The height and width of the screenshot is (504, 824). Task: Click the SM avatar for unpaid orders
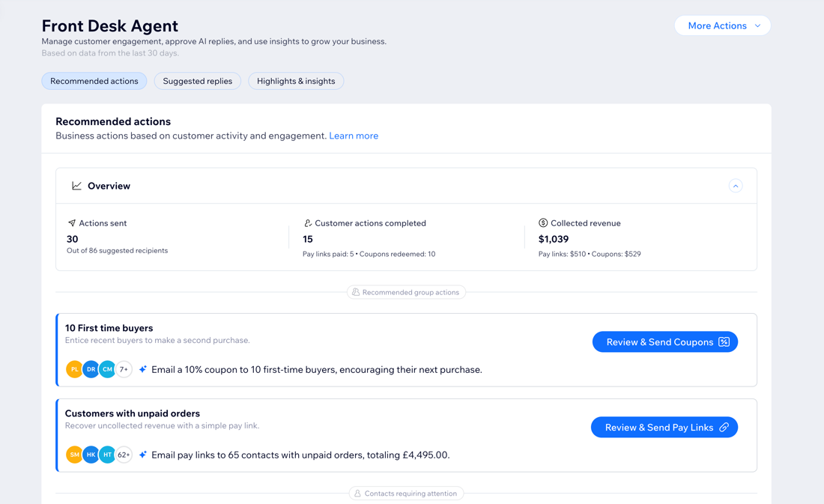pos(73,455)
